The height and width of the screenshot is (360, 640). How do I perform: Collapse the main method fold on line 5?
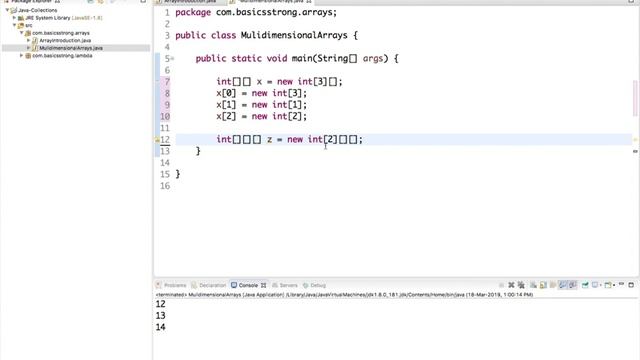(172, 59)
